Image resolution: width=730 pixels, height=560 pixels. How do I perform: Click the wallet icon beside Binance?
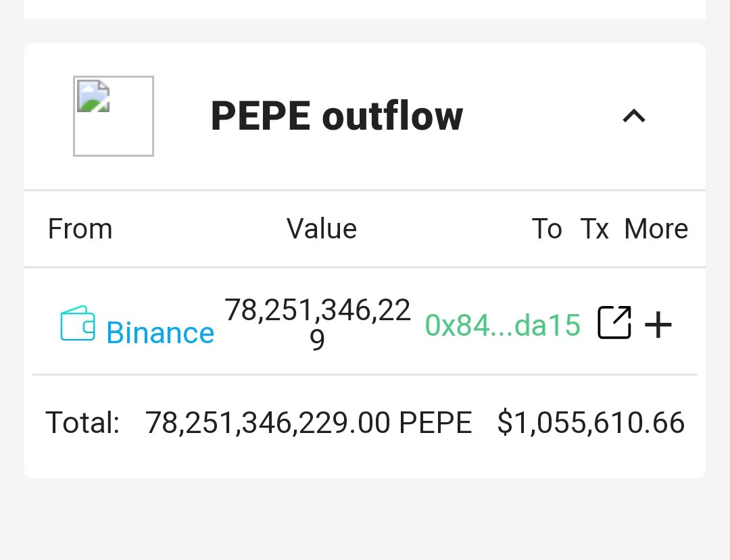tap(78, 324)
